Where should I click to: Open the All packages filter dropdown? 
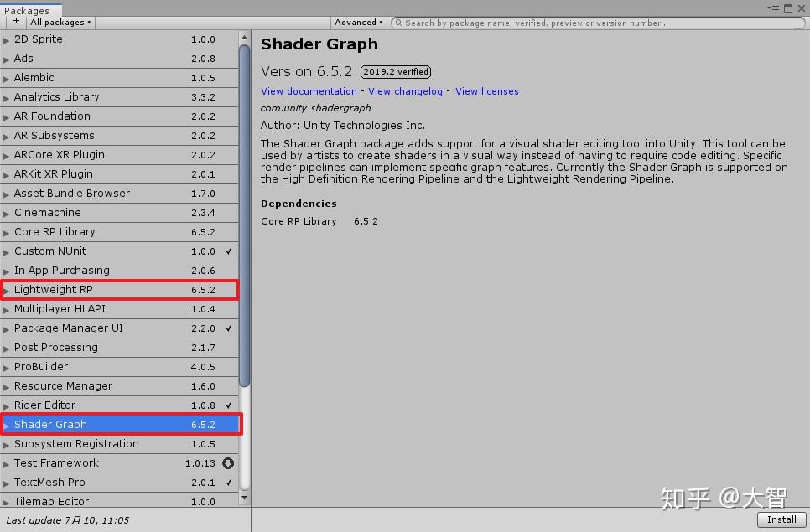pos(60,23)
